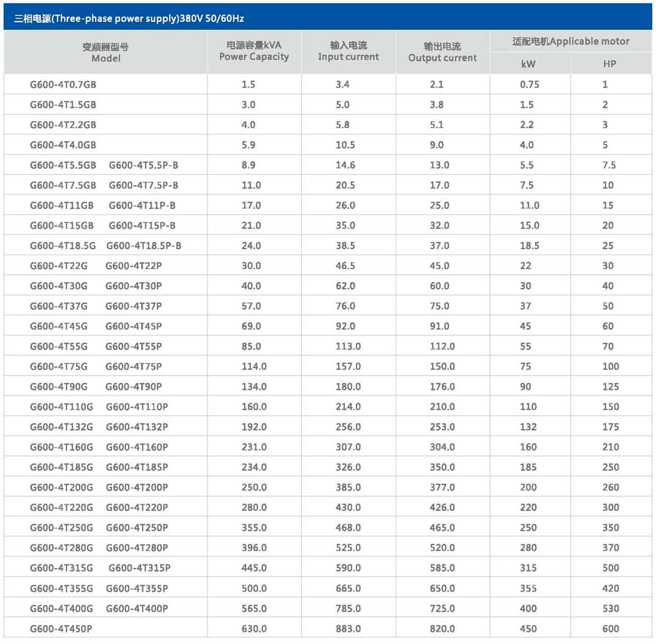Select input current value 20.5

click(x=345, y=185)
